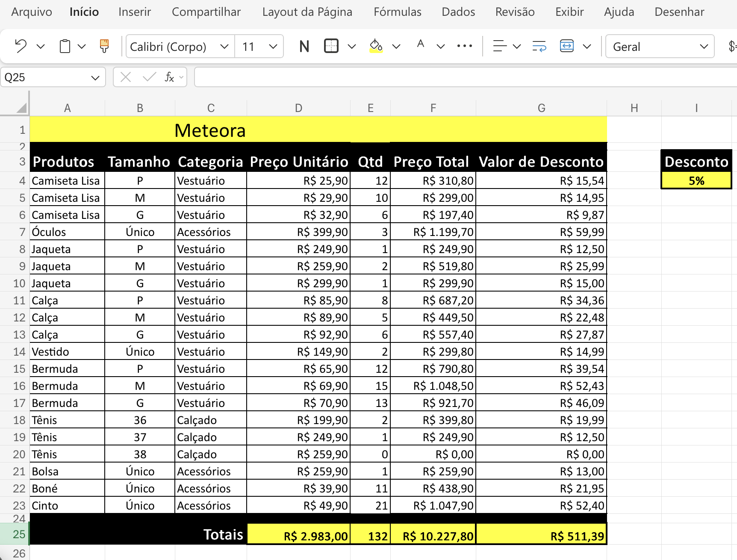737x560 pixels.
Task: Select the Desconto label cell
Action: pyautogui.click(x=696, y=162)
